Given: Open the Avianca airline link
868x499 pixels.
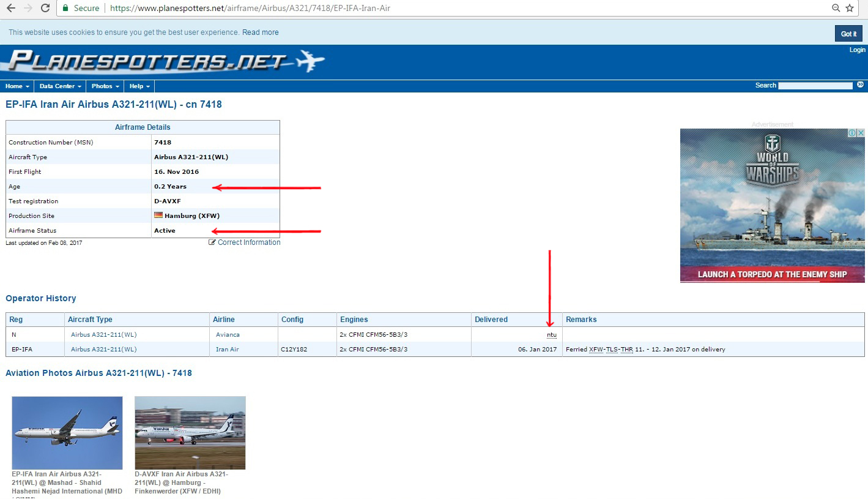Looking at the screenshot, I should pos(228,335).
